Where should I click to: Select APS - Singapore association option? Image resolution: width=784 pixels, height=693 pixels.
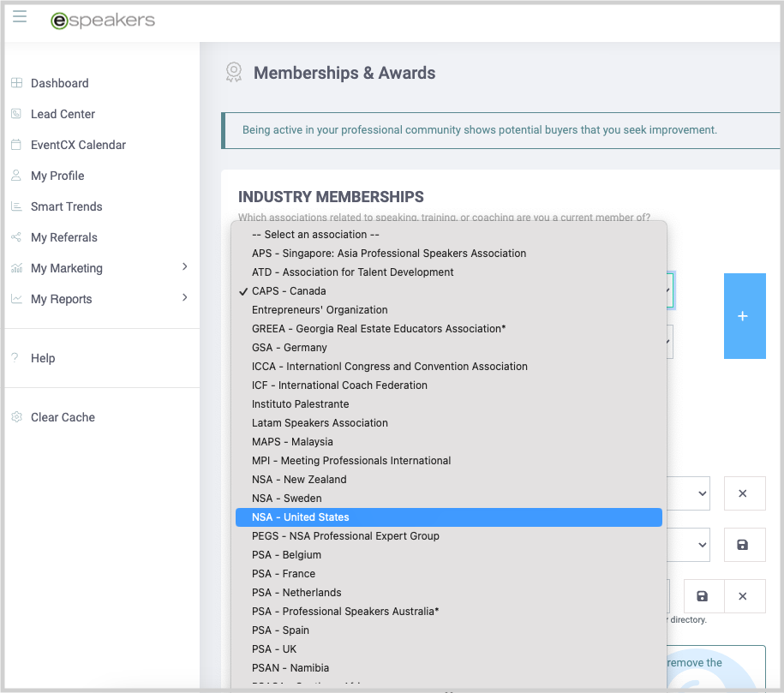click(x=448, y=253)
